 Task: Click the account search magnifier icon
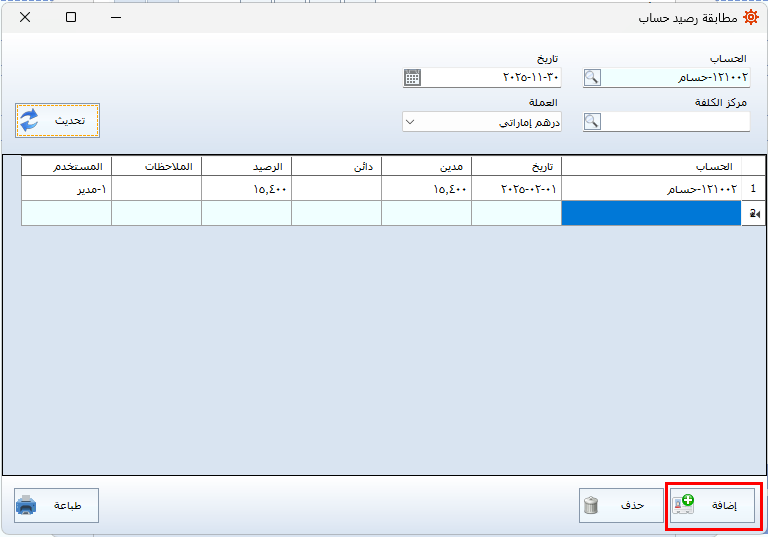point(592,78)
